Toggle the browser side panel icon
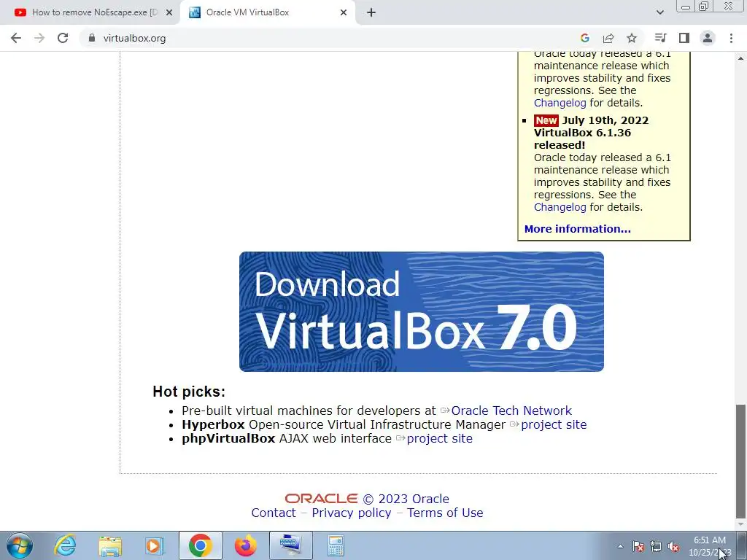Viewport: 747px width, 560px height. tap(684, 38)
